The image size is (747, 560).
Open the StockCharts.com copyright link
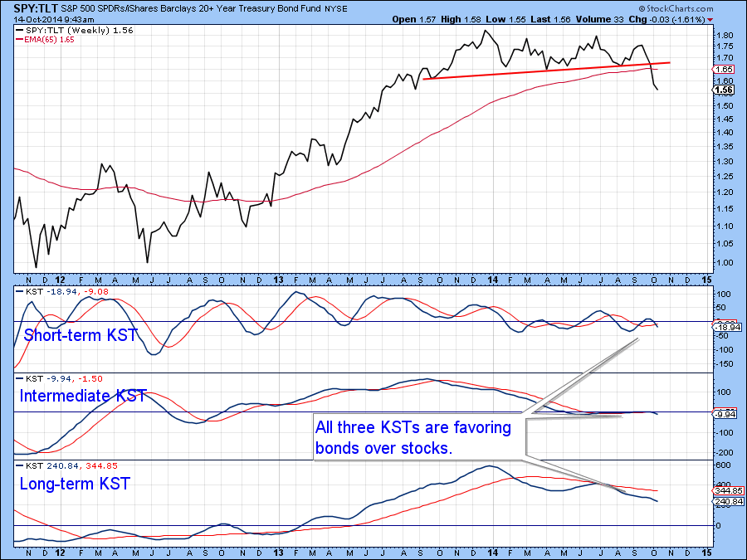tap(676, 8)
